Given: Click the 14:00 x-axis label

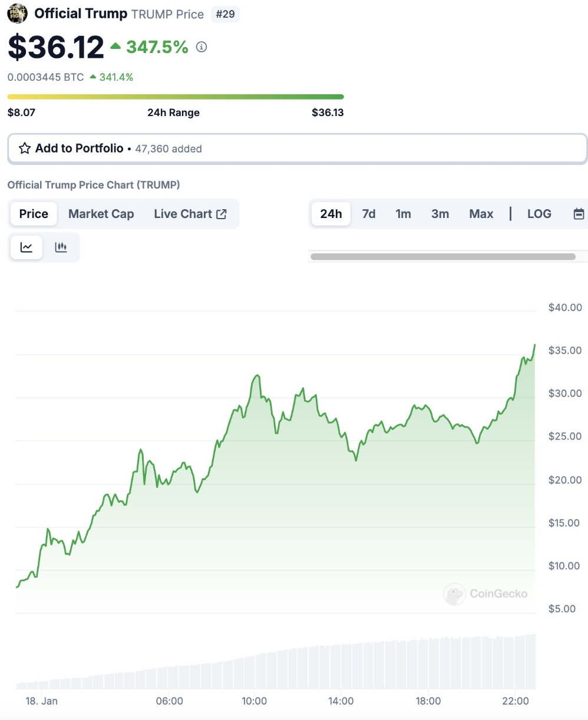Looking at the screenshot, I should pyautogui.click(x=341, y=701).
